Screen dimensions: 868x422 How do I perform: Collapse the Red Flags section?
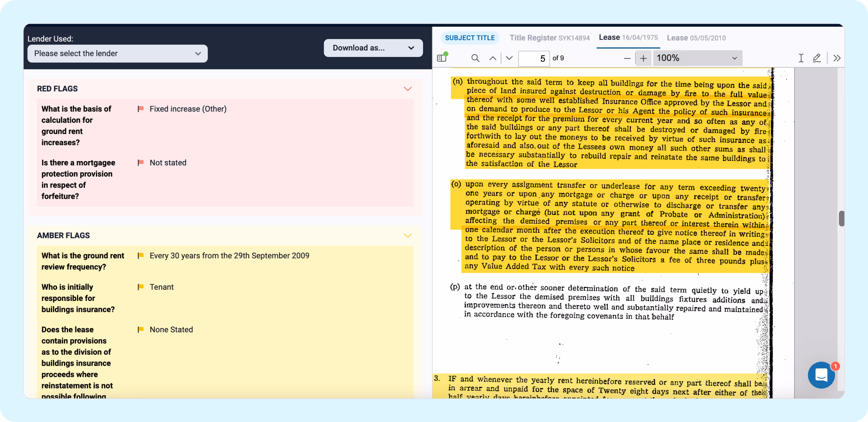(407, 89)
